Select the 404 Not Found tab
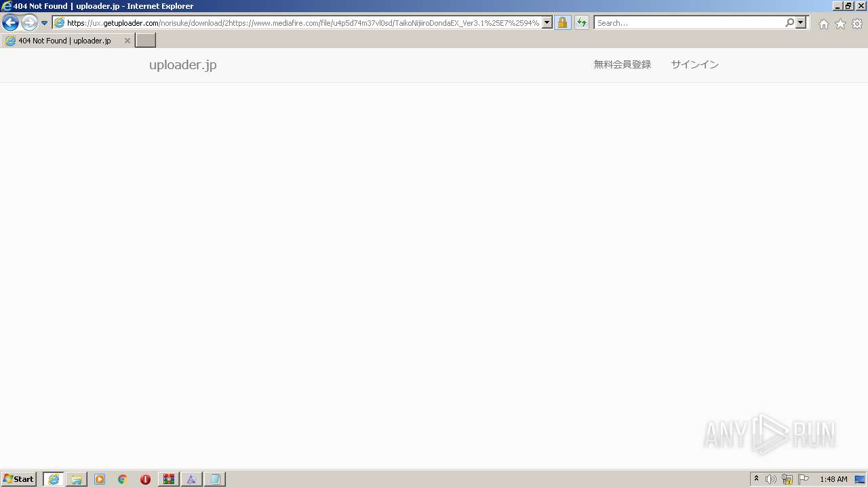The width and height of the screenshot is (868, 488). [x=66, y=41]
